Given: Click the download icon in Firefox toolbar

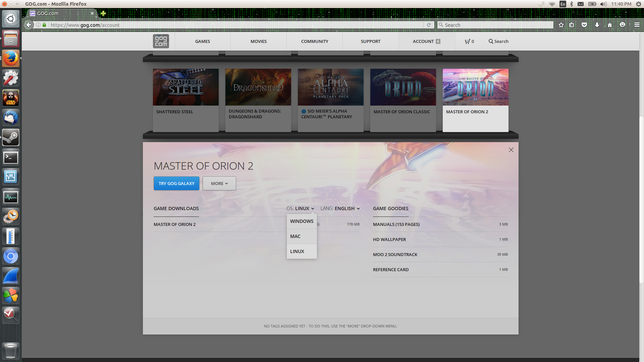Looking at the screenshot, I should [x=597, y=25].
